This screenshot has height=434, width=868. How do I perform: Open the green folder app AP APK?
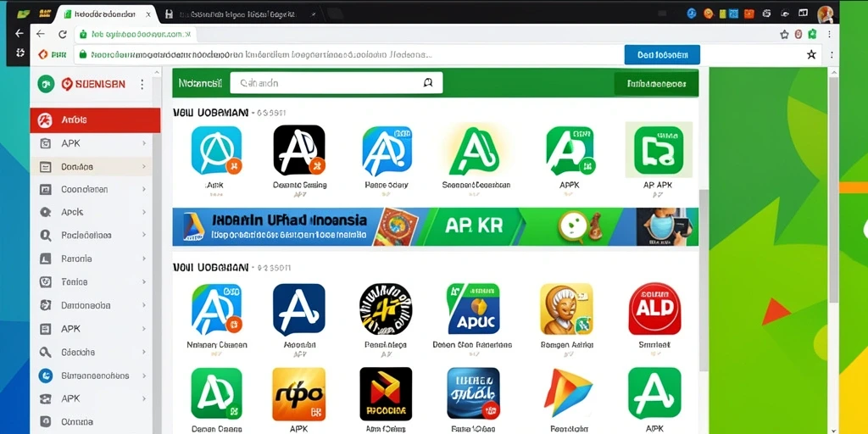click(x=659, y=151)
